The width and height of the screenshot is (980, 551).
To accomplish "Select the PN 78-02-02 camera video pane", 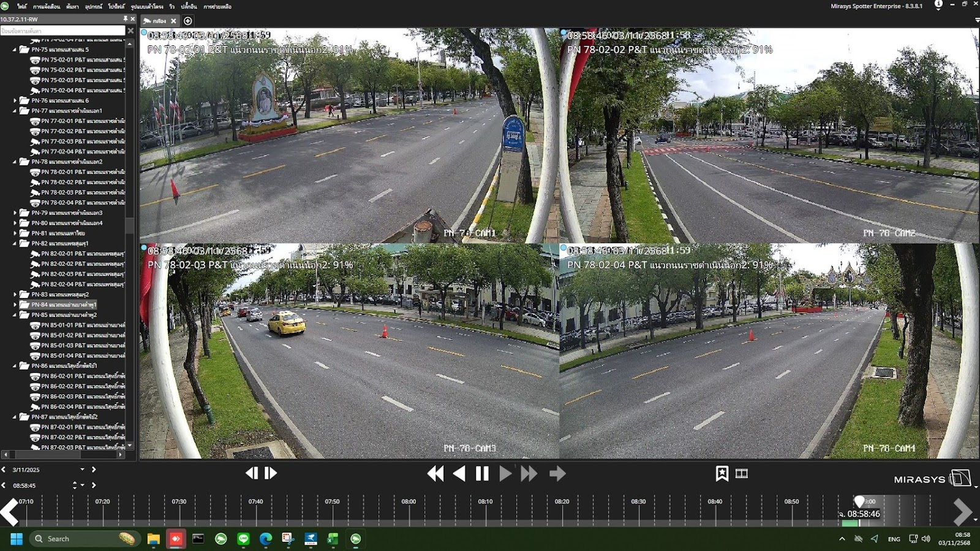I will pyautogui.click(x=769, y=135).
